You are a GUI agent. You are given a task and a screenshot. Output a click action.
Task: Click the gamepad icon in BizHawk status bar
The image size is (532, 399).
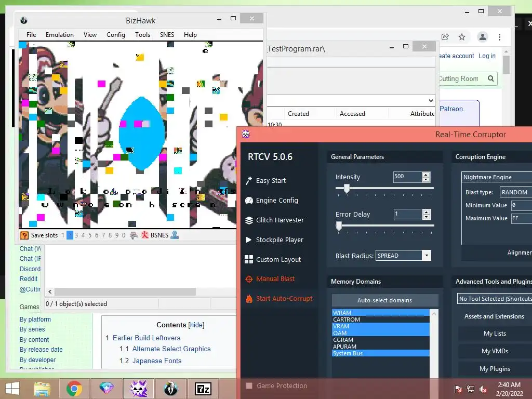[134, 235]
